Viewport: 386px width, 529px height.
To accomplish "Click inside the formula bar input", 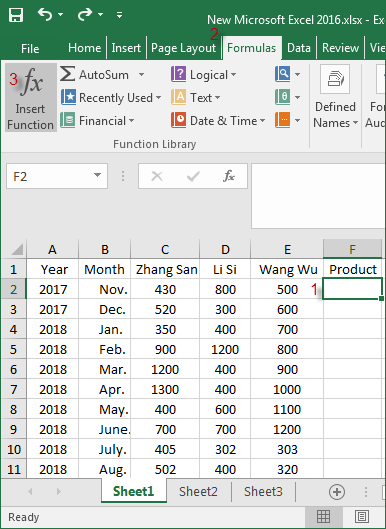I will pyautogui.click(x=319, y=196).
